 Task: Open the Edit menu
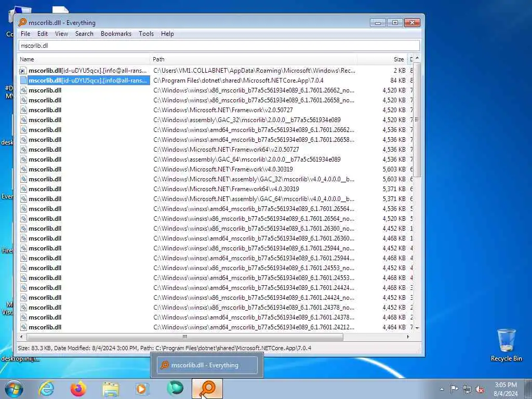(43, 34)
